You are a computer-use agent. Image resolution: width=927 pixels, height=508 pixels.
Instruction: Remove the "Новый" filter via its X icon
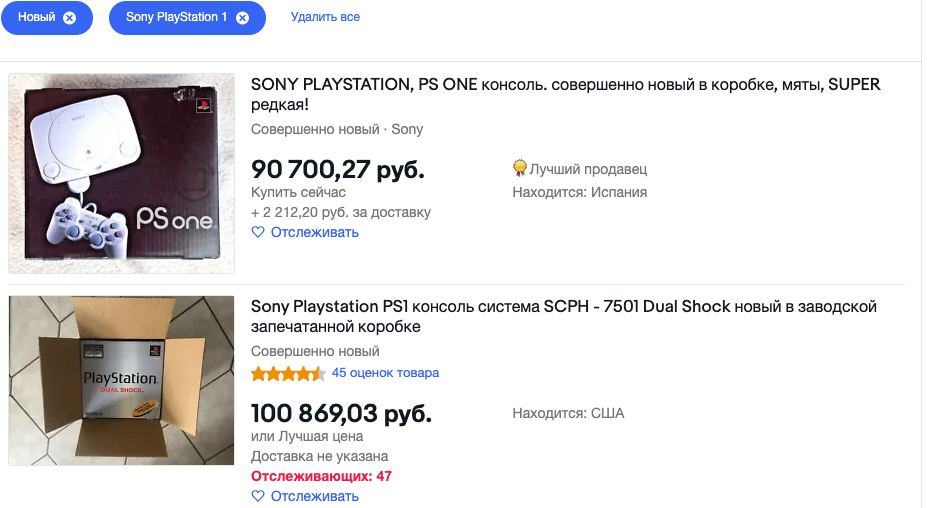tap(69, 18)
